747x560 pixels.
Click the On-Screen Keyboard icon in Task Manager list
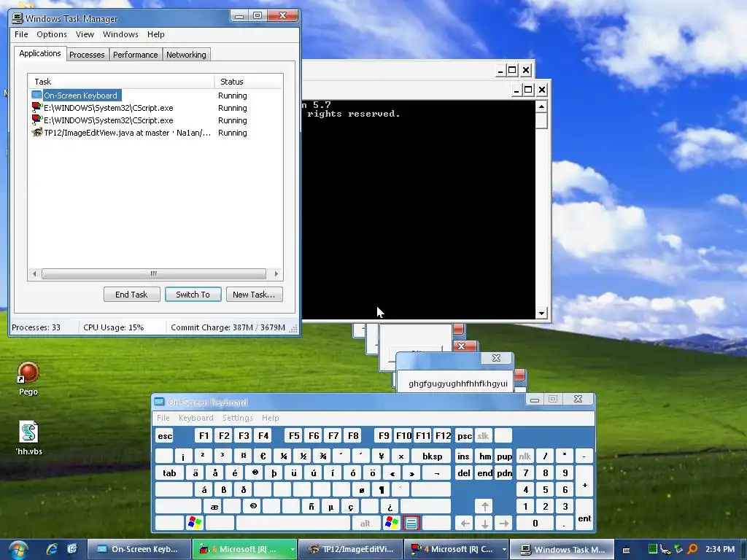tap(36, 96)
